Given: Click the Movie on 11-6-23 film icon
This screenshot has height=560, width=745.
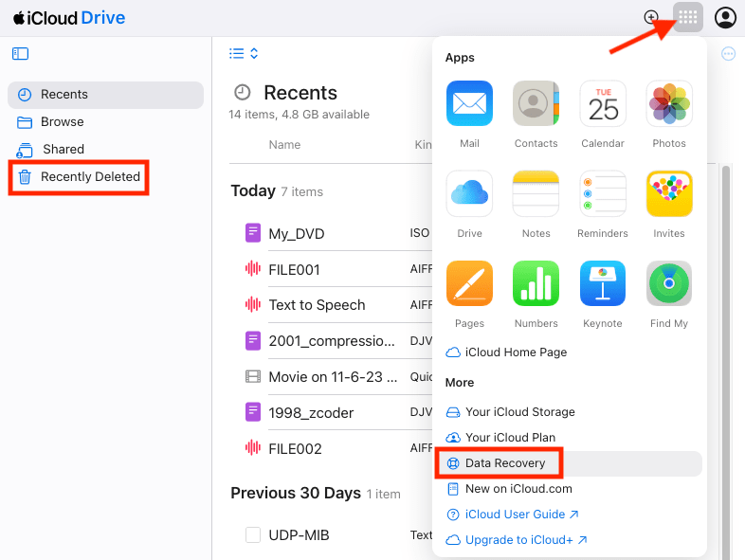Looking at the screenshot, I should point(252,377).
